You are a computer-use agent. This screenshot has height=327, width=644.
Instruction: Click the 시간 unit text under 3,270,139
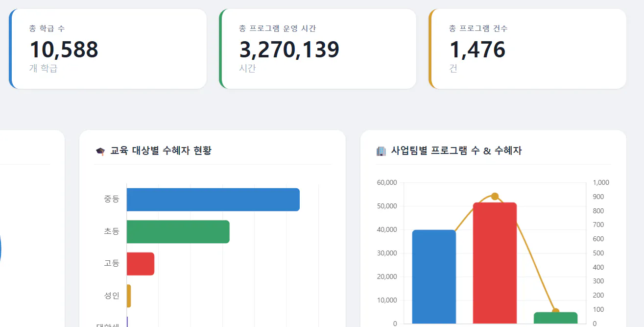click(x=247, y=68)
